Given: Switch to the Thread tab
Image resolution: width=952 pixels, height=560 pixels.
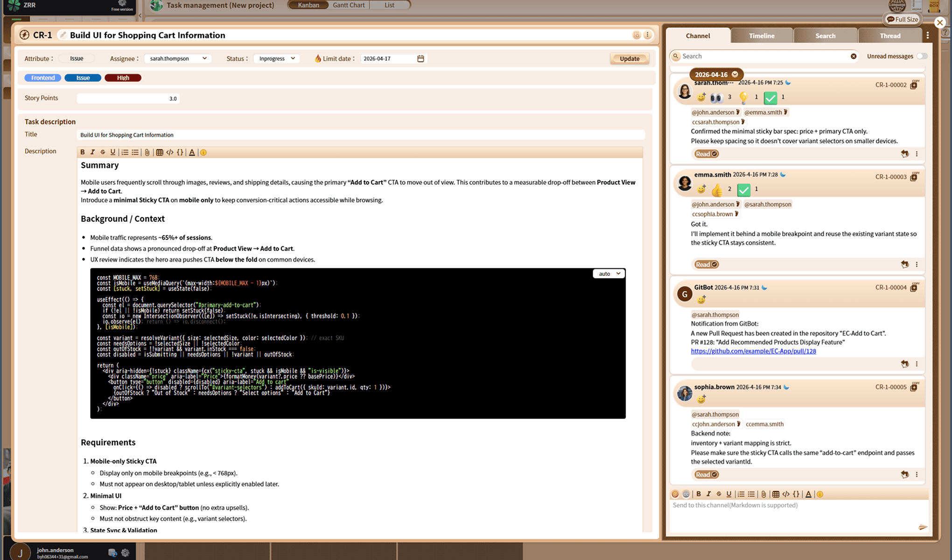Looking at the screenshot, I should 890,35.
